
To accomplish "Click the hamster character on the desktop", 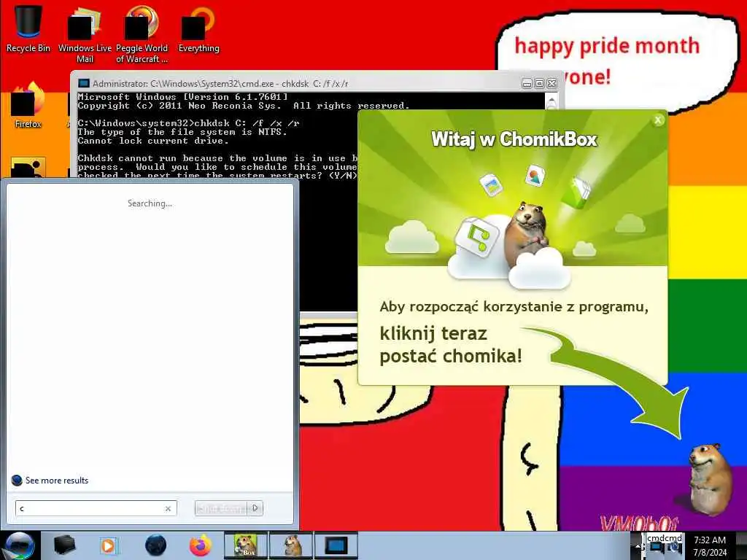I will point(710,478).
